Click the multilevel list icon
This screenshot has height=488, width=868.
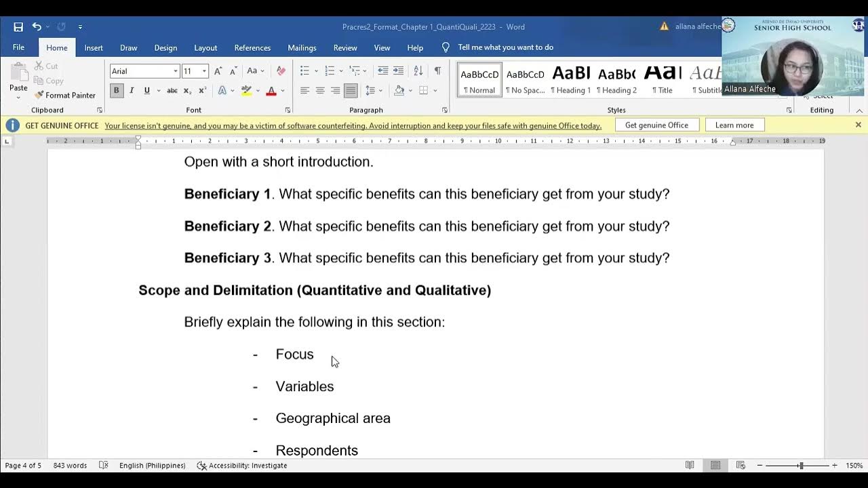355,71
